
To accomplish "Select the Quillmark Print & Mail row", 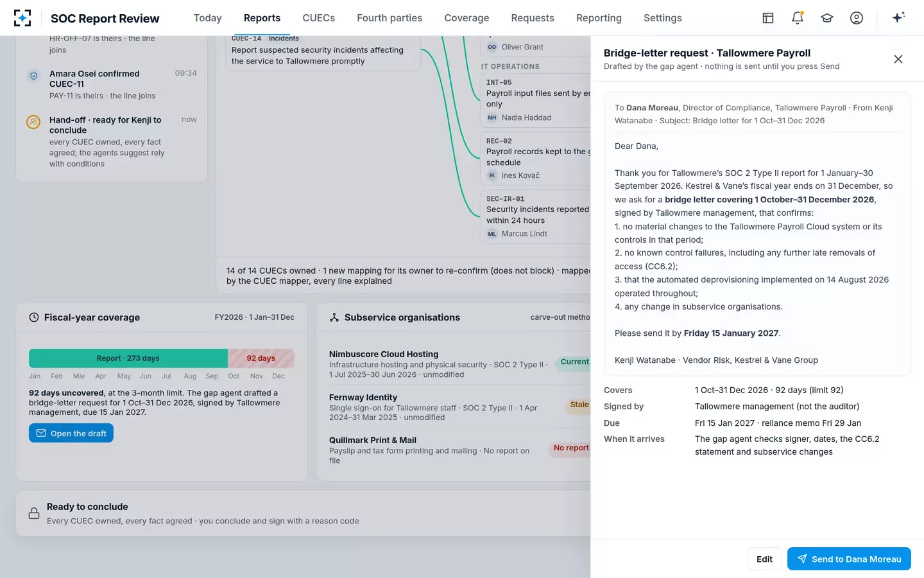I will (x=459, y=450).
